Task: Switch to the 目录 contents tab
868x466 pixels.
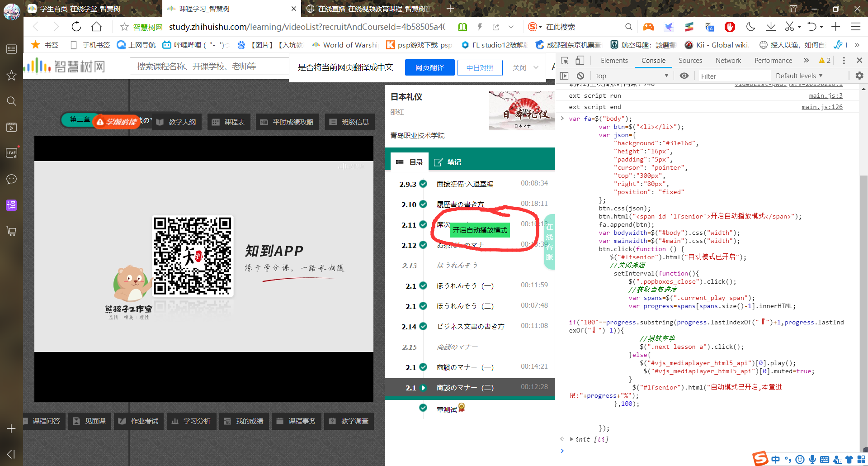Action: pyautogui.click(x=409, y=162)
